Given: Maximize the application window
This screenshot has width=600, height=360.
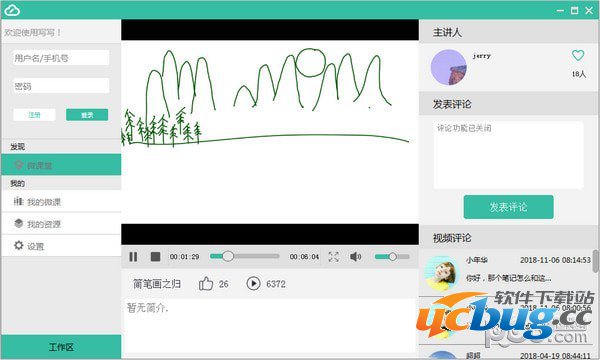Looking at the screenshot, I should click(x=574, y=11).
